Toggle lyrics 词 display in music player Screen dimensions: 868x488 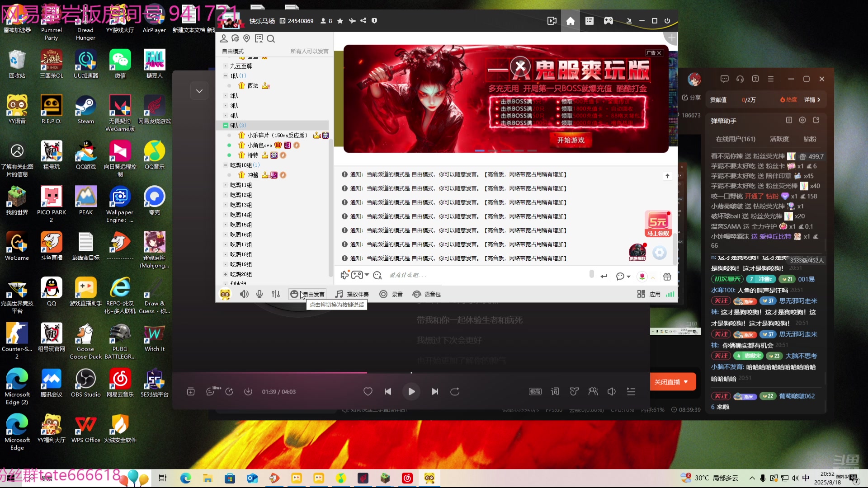555,392
